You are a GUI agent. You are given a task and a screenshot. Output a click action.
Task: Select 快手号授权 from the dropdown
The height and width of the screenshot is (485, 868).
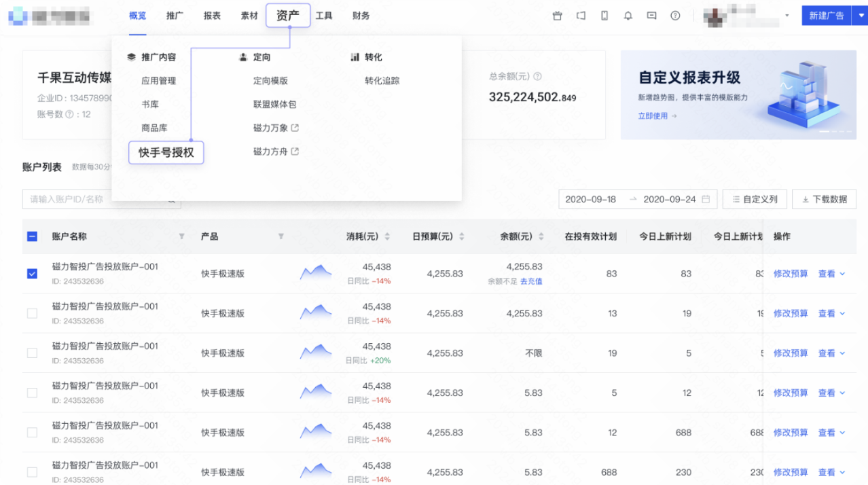pos(166,153)
